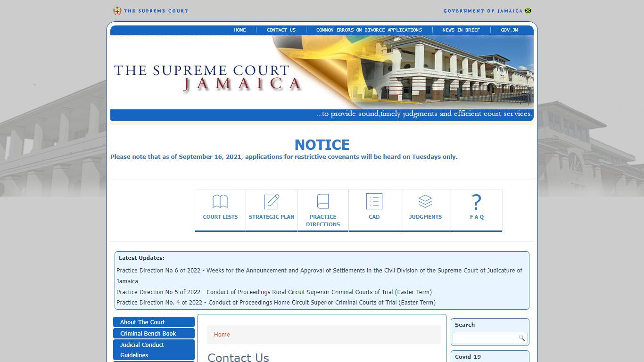The height and width of the screenshot is (362, 644).
Task: Click the Jamaican coat of arms logo
Action: [x=117, y=11]
